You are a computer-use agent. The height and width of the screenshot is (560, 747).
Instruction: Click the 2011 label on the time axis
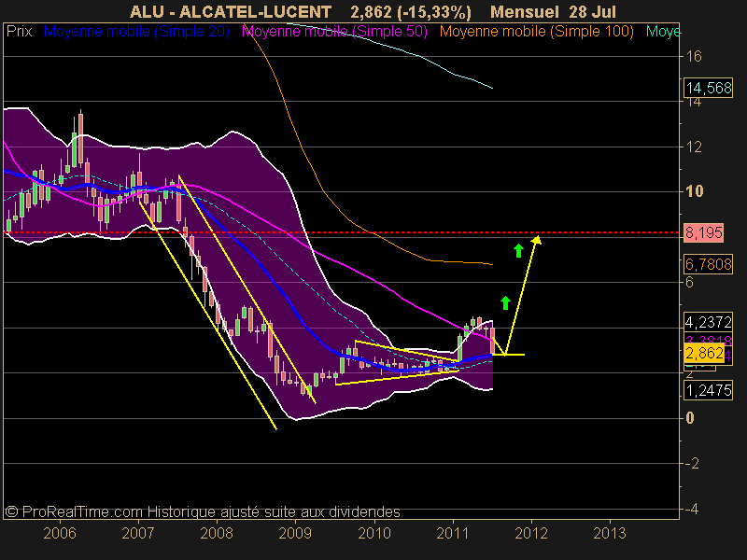pyautogui.click(x=453, y=533)
